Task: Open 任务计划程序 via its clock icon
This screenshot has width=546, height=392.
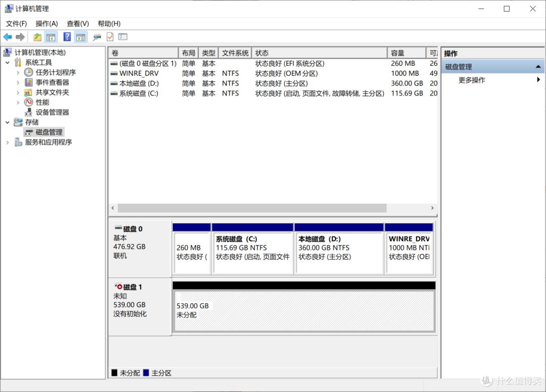Action: pos(28,72)
